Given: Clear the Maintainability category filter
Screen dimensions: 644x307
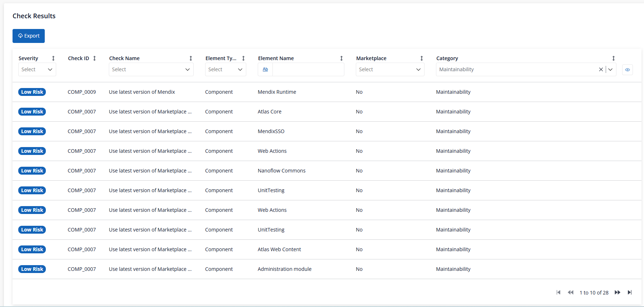Looking at the screenshot, I should pos(601,69).
